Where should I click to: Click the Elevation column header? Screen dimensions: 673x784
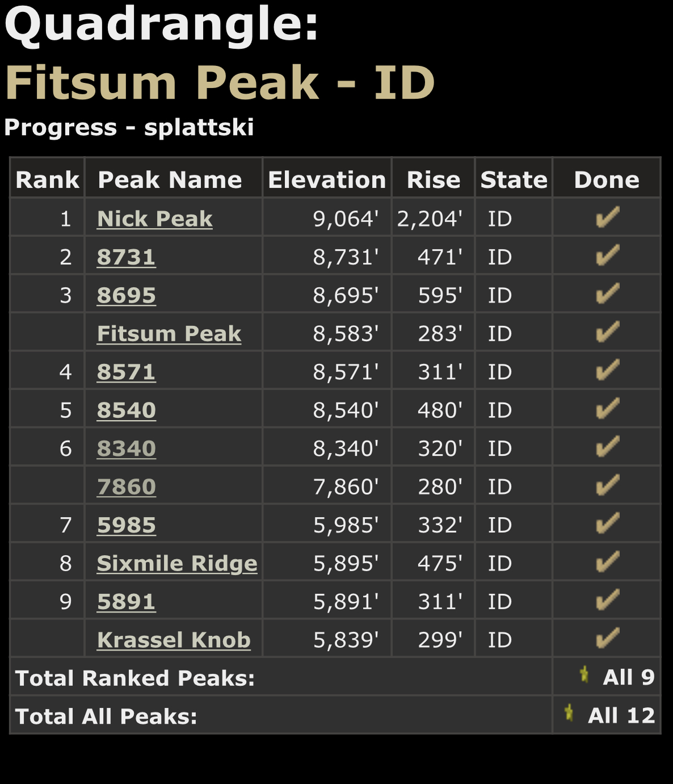click(327, 180)
